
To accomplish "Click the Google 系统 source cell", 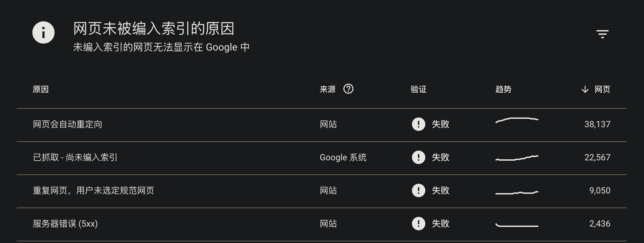I will tap(343, 157).
